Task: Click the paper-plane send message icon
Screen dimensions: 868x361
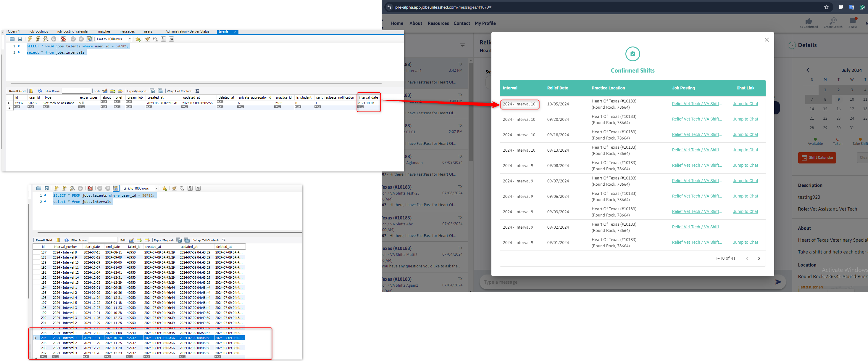Action: (x=778, y=282)
